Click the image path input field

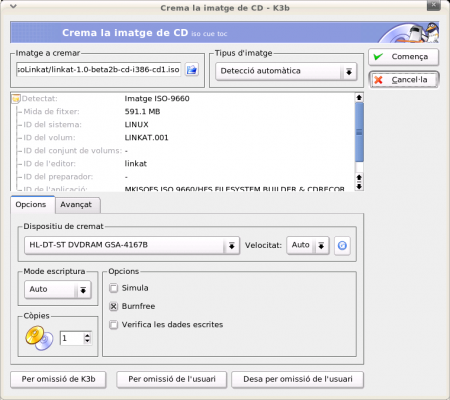pyautogui.click(x=99, y=70)
